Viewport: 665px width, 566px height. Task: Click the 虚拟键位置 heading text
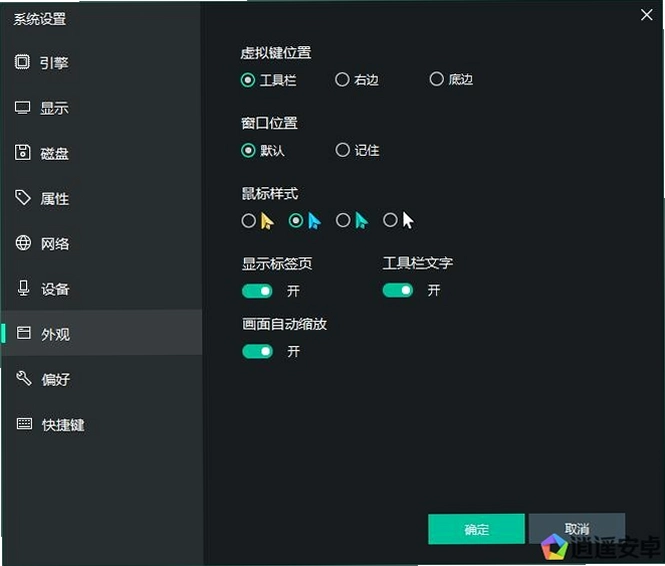coord(276,53)
